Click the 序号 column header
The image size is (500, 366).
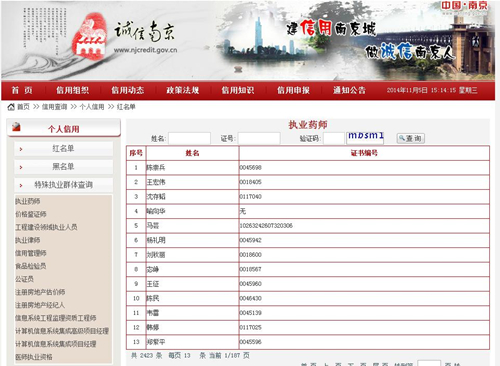pyautogui.click(x=136, y=153)
